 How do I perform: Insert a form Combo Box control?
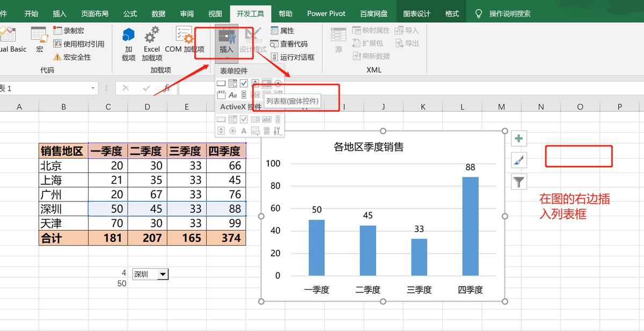(232, 83)
